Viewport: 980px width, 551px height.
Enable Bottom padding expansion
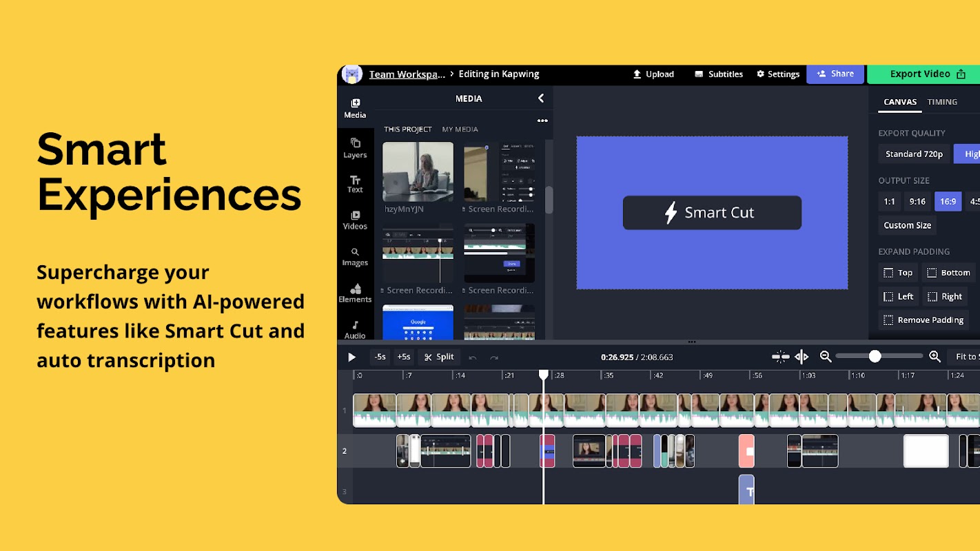[x=948, y=273]
